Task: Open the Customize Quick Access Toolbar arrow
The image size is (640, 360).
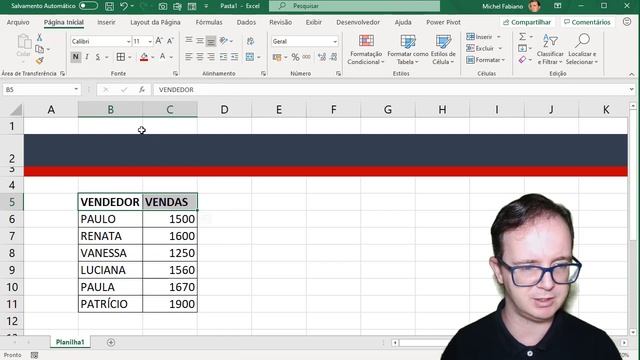Action: (x=206, y=6)
